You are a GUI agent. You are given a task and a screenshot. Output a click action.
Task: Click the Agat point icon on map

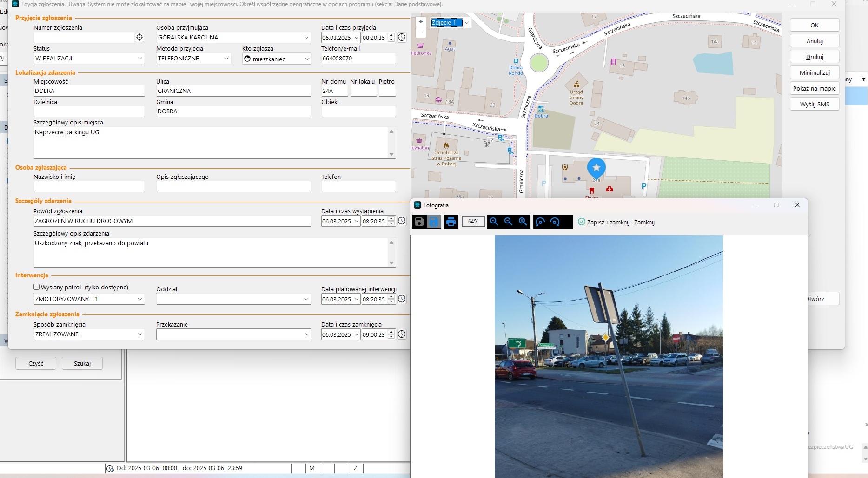pos(450,43)
